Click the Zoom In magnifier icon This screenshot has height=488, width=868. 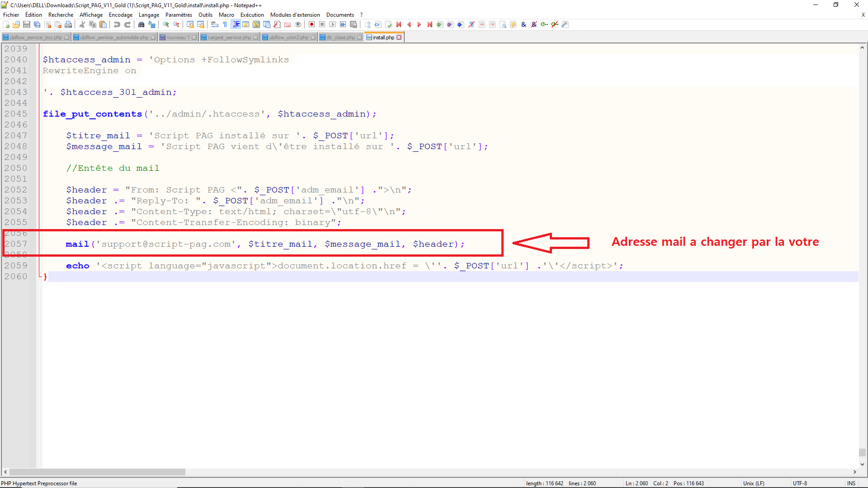(166, 24)
